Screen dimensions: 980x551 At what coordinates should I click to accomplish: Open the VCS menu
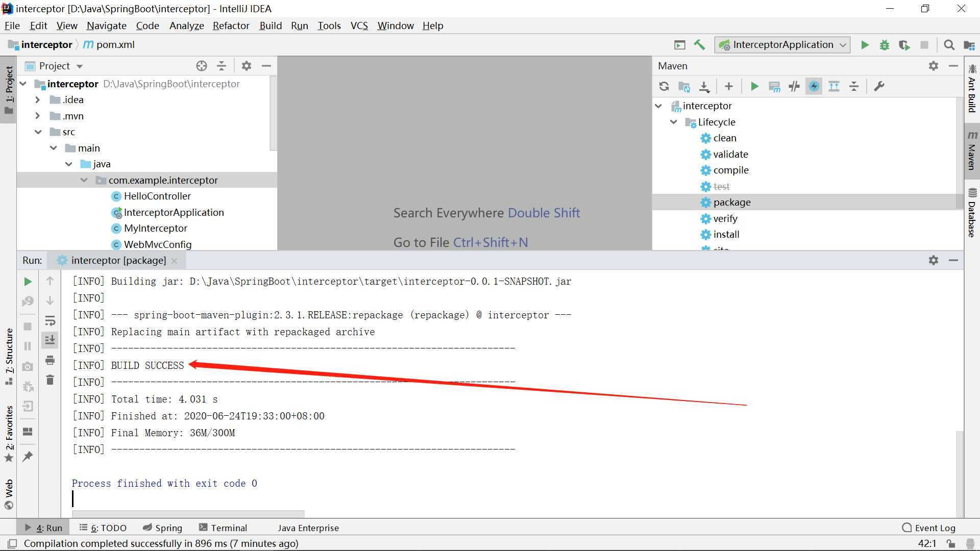click(x=359, y=26)
